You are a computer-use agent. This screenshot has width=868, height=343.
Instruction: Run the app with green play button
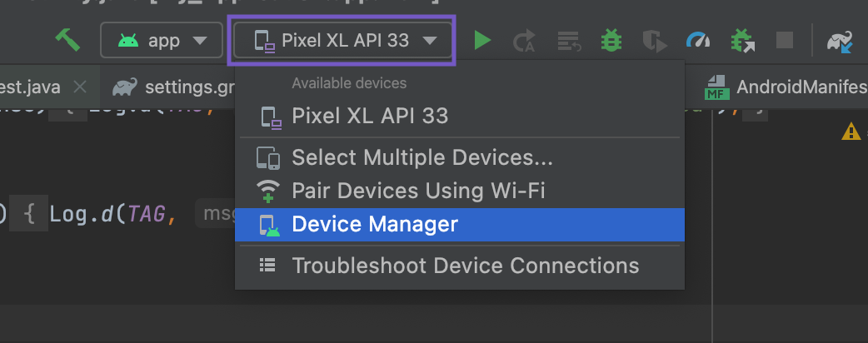click(x=482, y=40)
